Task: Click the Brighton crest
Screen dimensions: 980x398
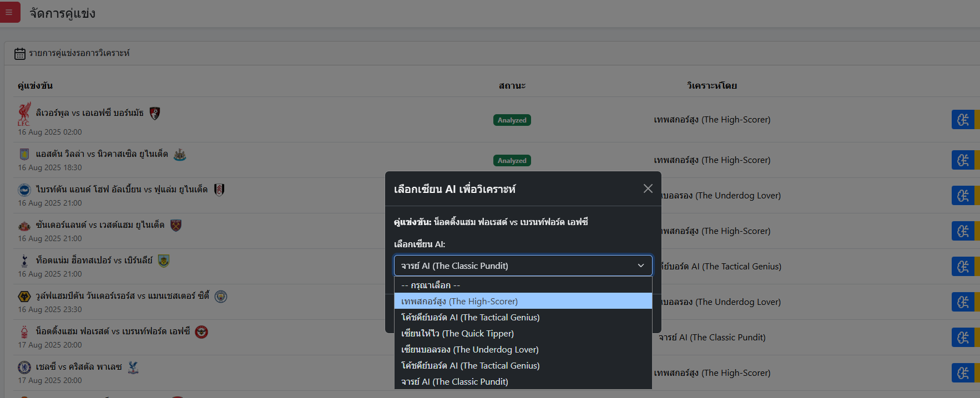Action: [24, 190]
